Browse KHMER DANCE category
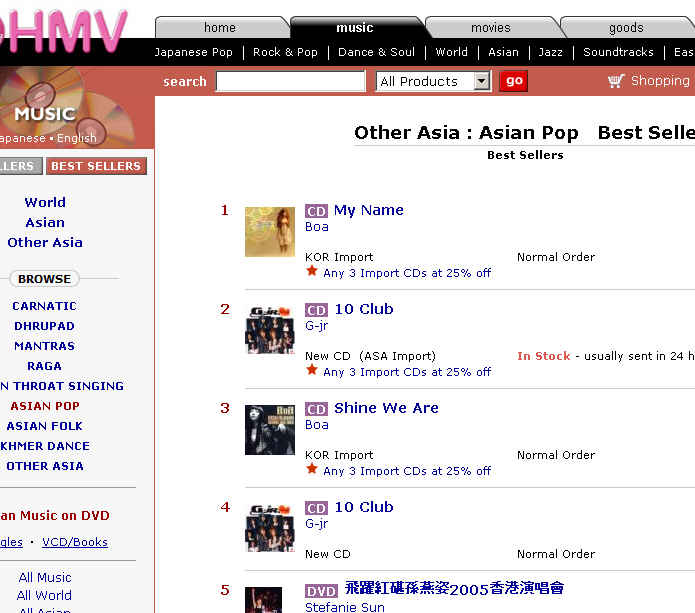This screenshot has height=613, width=695. point(45,446)
